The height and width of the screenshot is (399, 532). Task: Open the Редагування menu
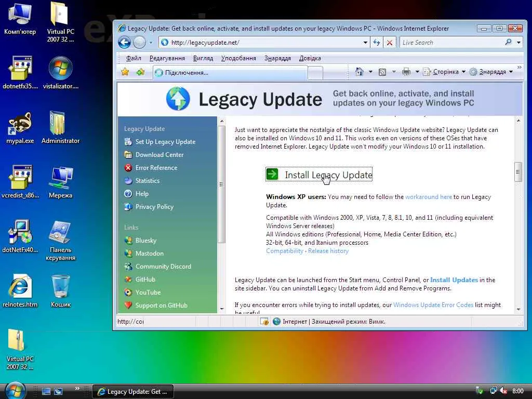point(167,58)
